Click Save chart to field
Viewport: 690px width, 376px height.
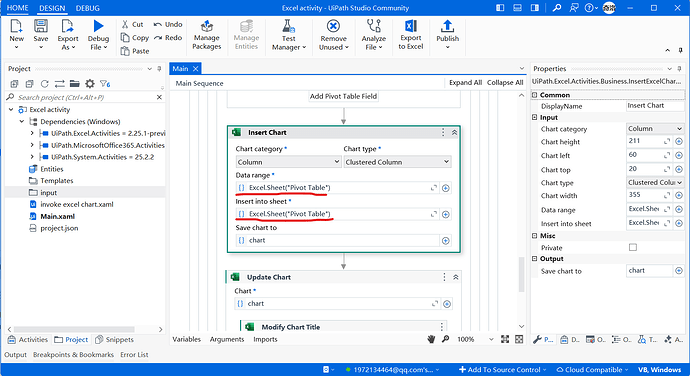(338, 240)
